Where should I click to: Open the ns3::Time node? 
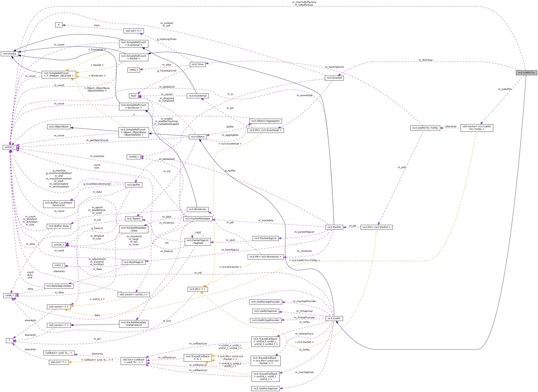click(198, 64)
